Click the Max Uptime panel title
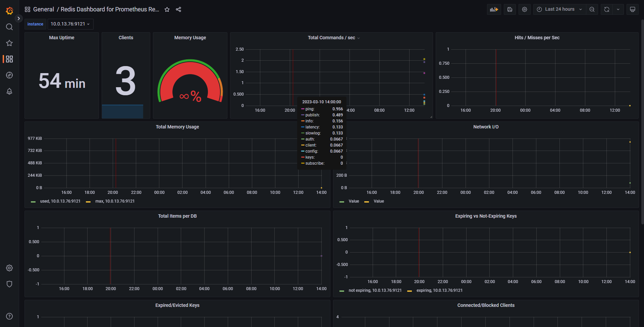 click(62, 38)
